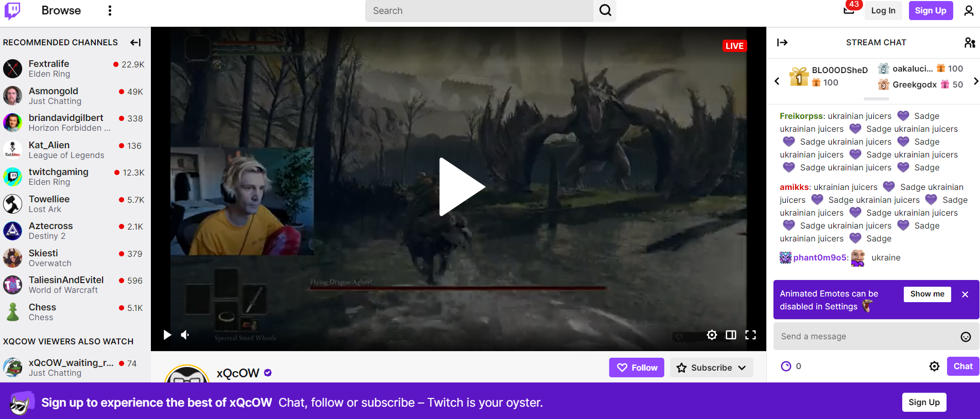Open twitchgaming channel in sidebar
This screenshot has width=980, height=419.
[x=75, y=177]
